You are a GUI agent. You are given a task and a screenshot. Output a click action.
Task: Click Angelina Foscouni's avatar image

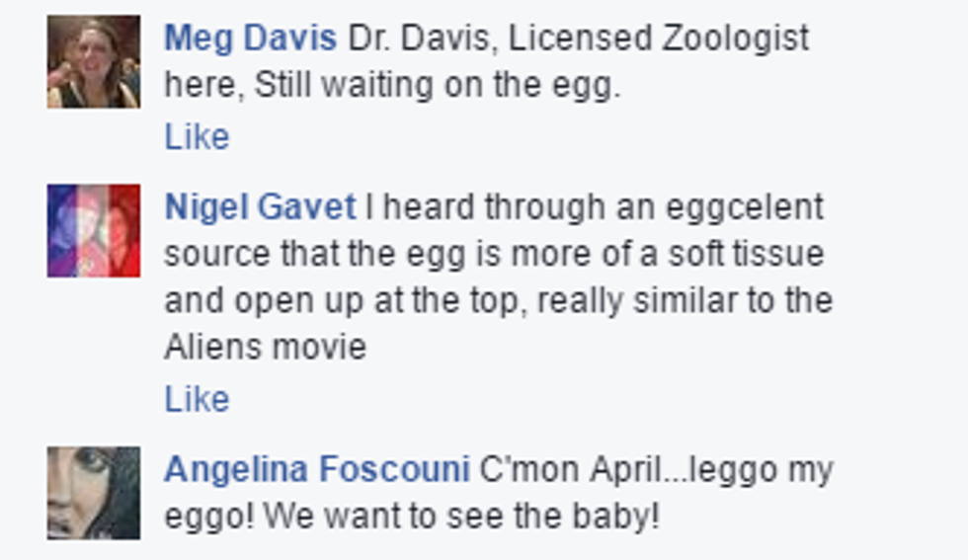pos(94,493)
